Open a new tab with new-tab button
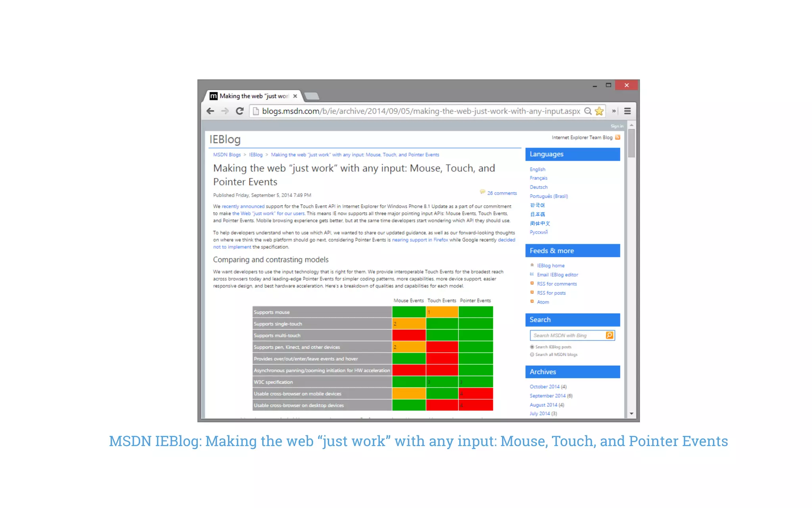This screenshot has height=508, width=812. click(x=312, y=96)
